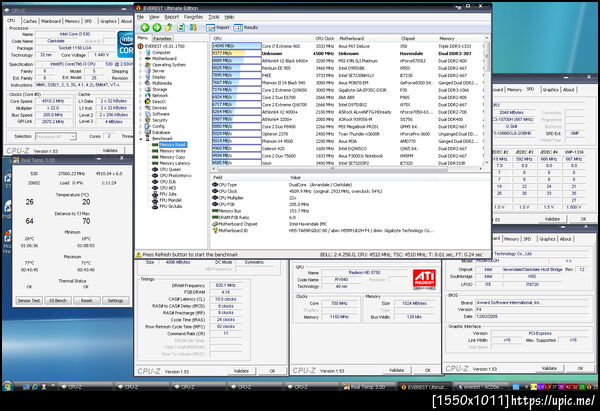Click the Memory Latency benchmark icon
This screenshot has width=600, height=411.
coord(155,163)
